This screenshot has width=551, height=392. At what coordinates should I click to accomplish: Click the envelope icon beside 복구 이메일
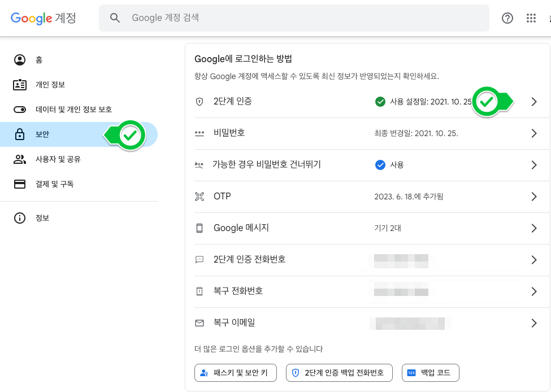pyautogui.click(x=199, y=323)
